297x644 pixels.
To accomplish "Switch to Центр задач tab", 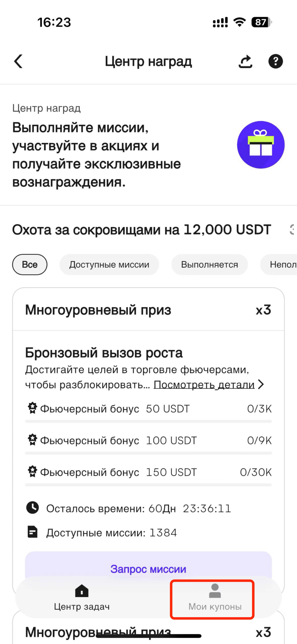I will tap(82, 597).
